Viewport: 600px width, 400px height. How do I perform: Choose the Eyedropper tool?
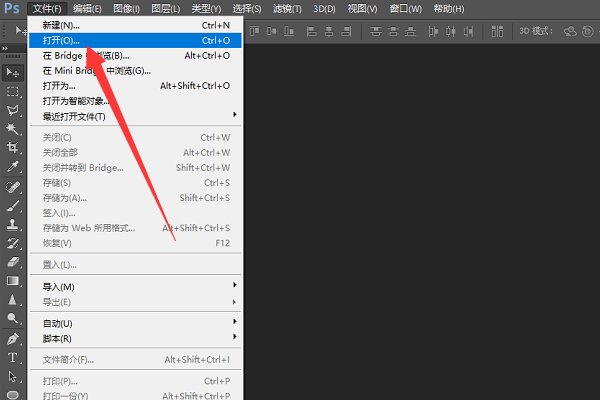click(x=13, y=167)
